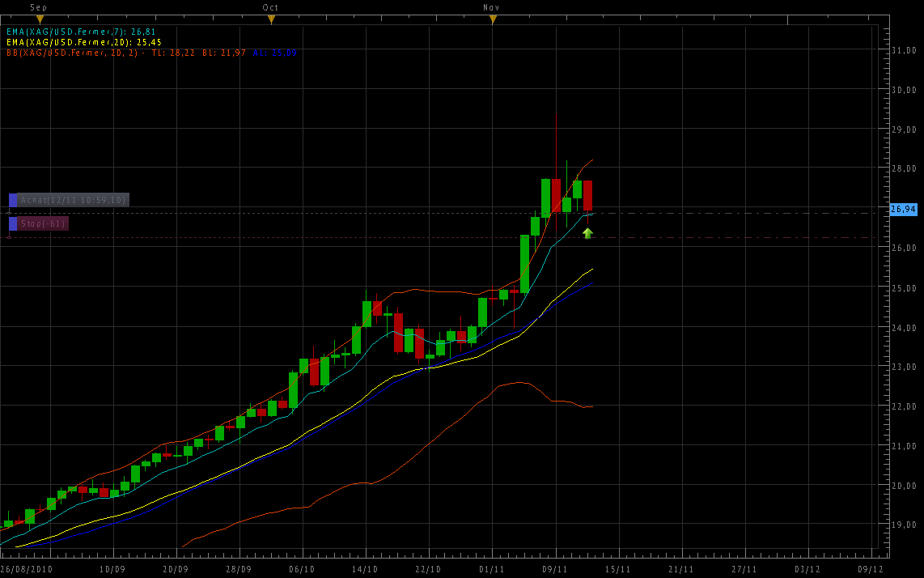Click the Nov month triangle marker
Viewport: 924px width, 578px height.
click(492, 18)
